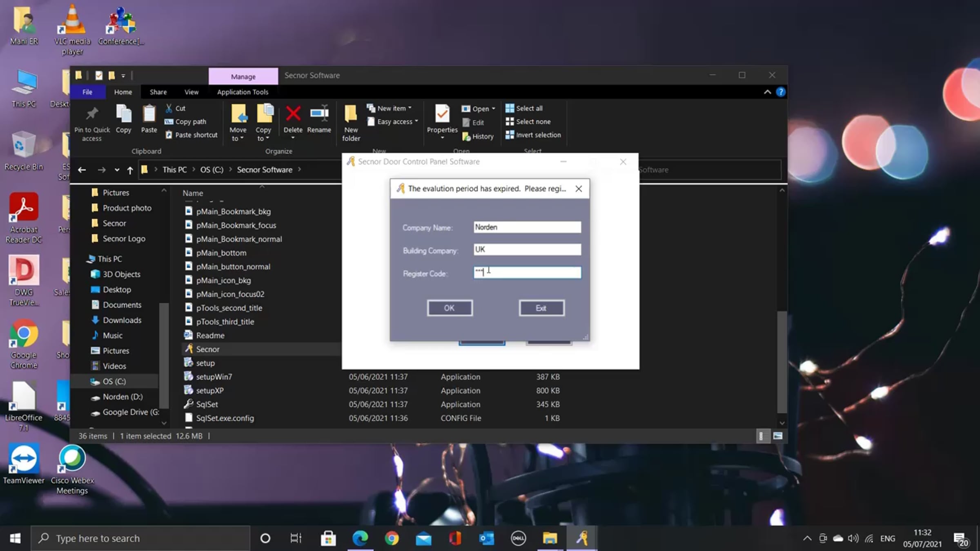Image resolution: width=980 pixels, height=551 pixels.
Task: Switch to large icons view button
Action: 777,436
